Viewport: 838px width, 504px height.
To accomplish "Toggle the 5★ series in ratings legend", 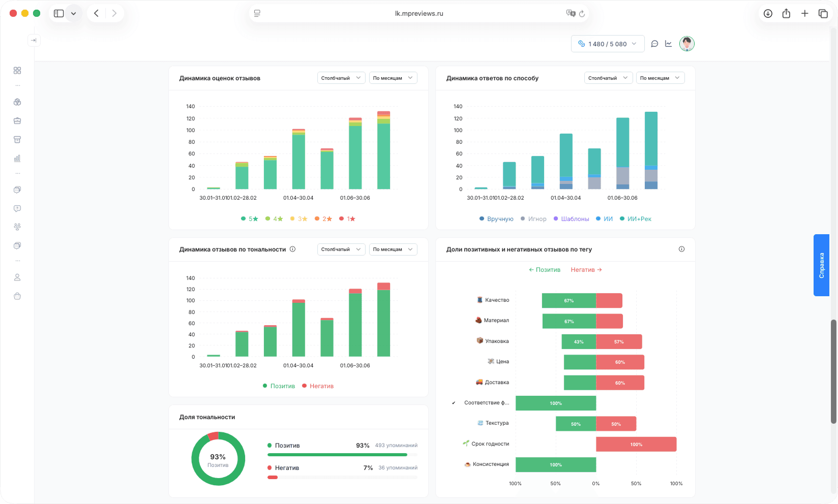I will 250,219.
